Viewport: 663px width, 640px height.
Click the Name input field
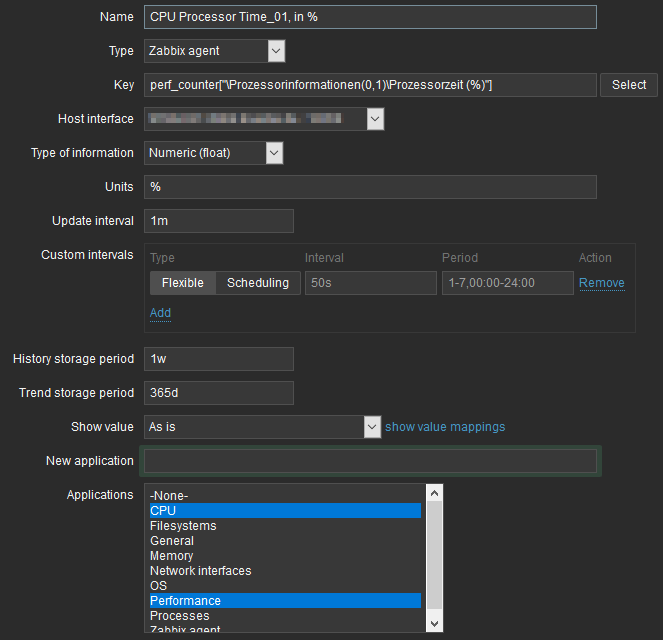370,17
